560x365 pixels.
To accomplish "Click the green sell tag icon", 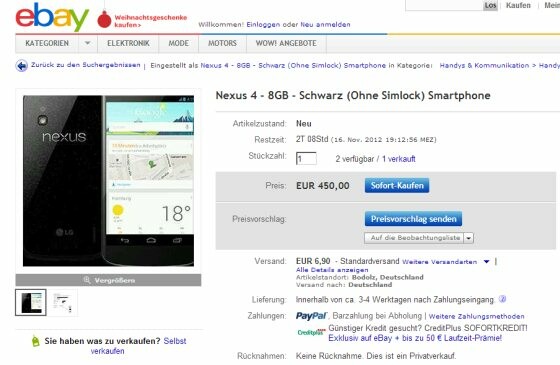I will pos(35,341).
